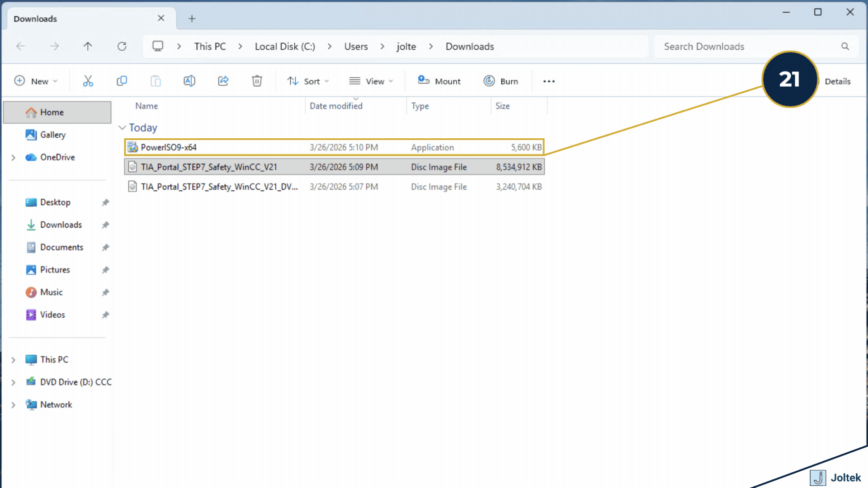Collapse the Today group
The height and width of the screenshot is (488, 868).
pyautogui.click(x=122, y=127)
